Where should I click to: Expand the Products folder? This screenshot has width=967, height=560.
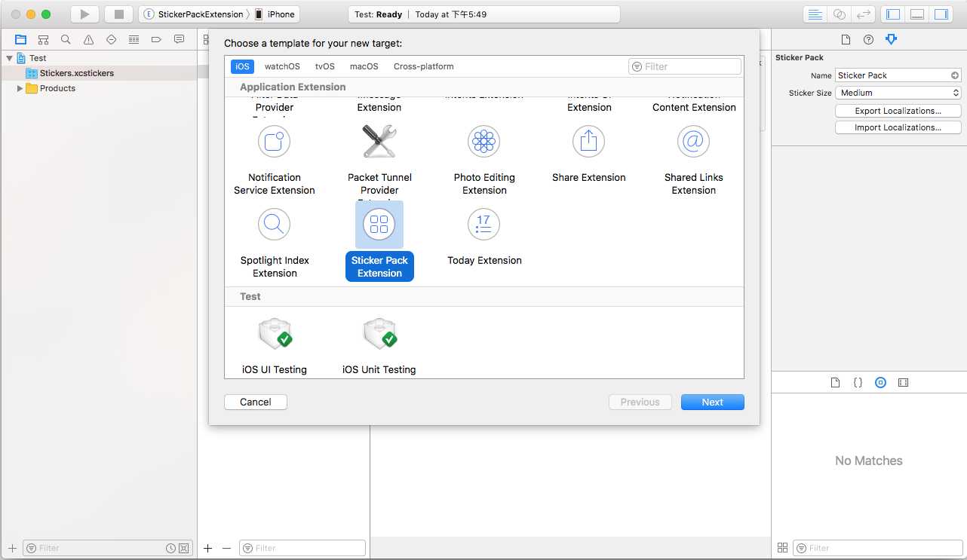click(20, 88)
